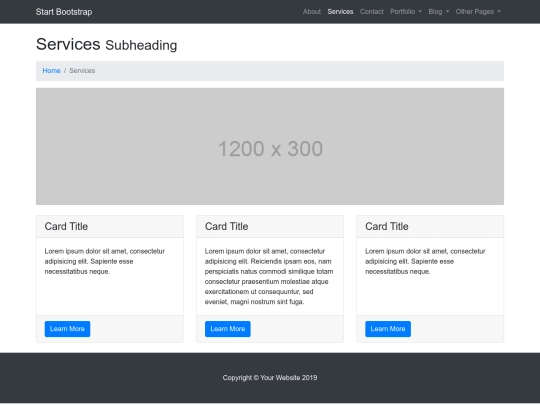Image resolution: width=540 pixels, height=405 pixels.
Task: Click the first Card Title heading
Action: coord(66,226)
